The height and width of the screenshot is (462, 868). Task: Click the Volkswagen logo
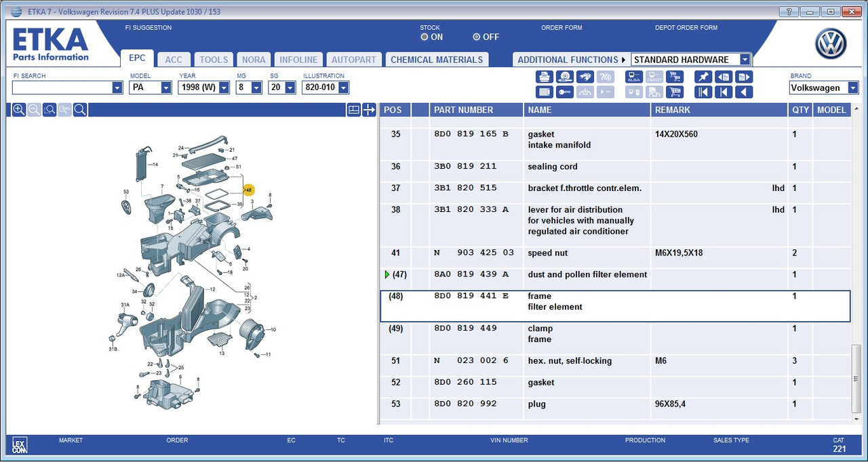[x=831, y=44]
